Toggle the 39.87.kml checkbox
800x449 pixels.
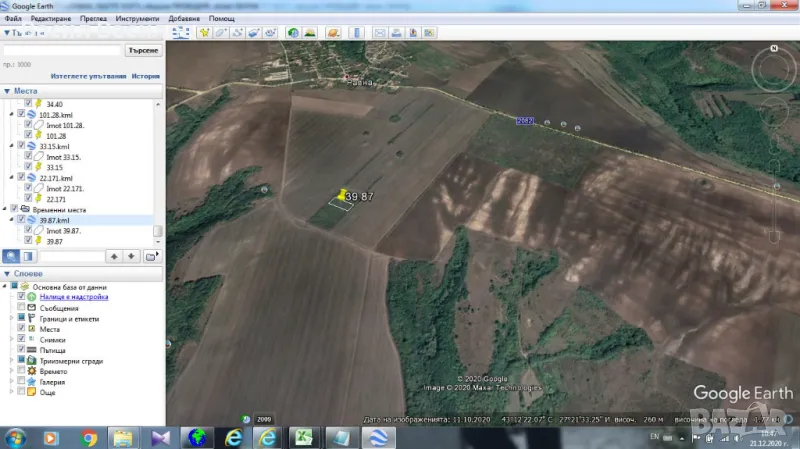tap(21, 220)
